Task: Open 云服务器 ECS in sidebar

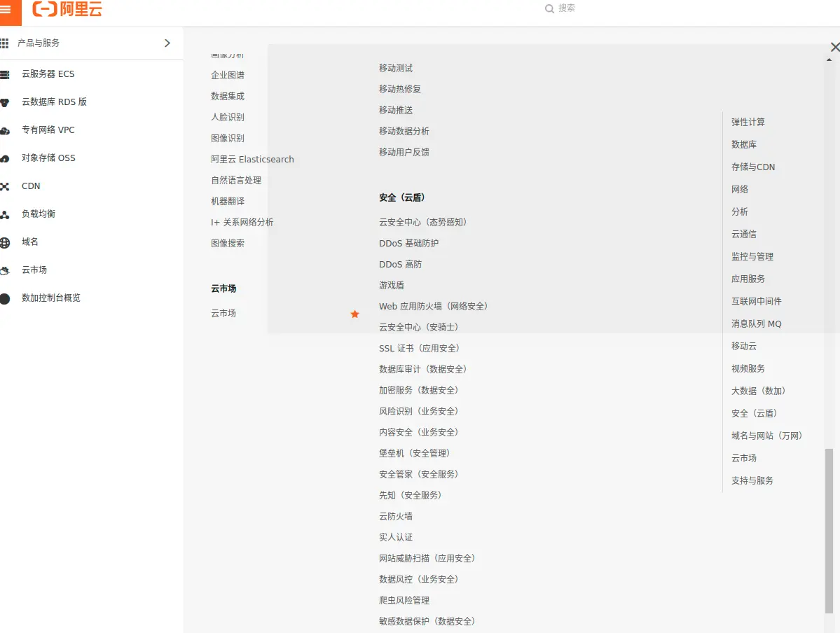Action: pyautogui.click(x=48, y=74)
